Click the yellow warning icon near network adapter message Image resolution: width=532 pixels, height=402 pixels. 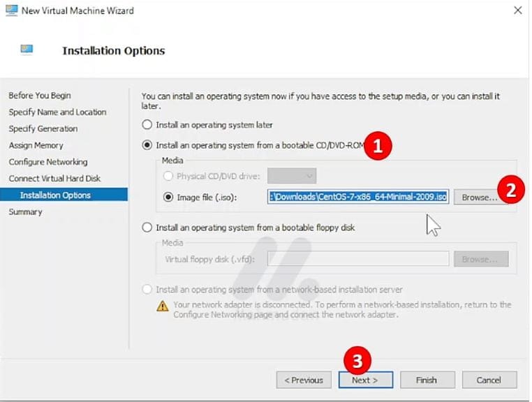[162, 306]
